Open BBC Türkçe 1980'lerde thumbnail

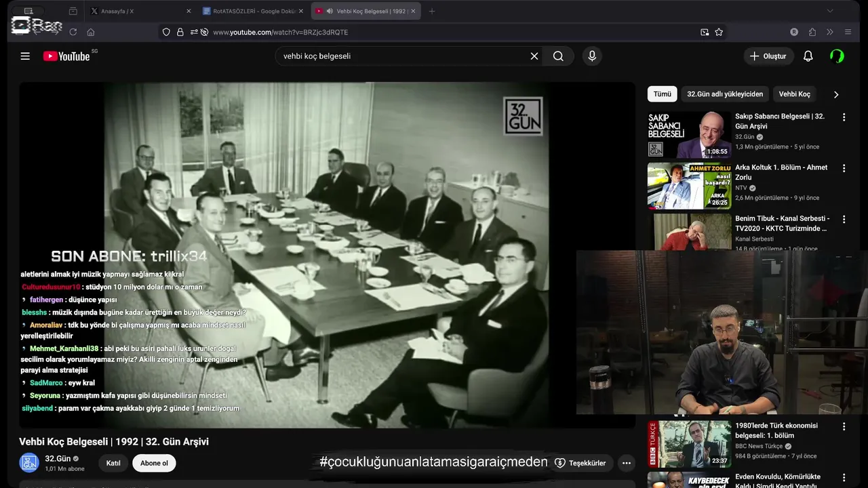tap(690, 445)
